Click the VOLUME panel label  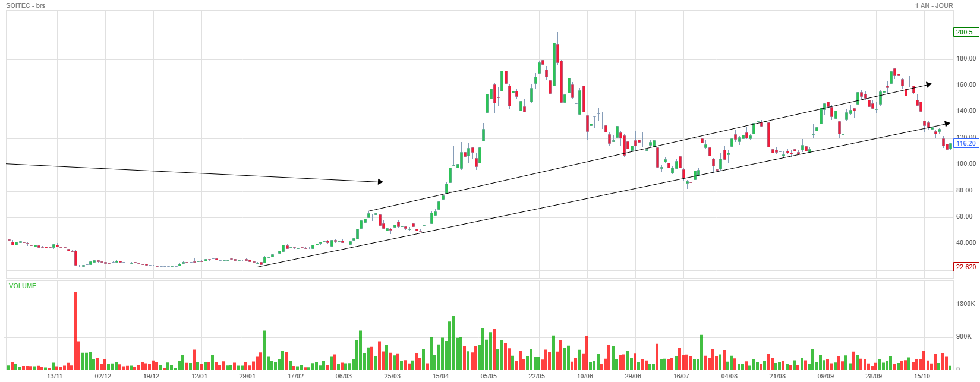tap(23, 286)
